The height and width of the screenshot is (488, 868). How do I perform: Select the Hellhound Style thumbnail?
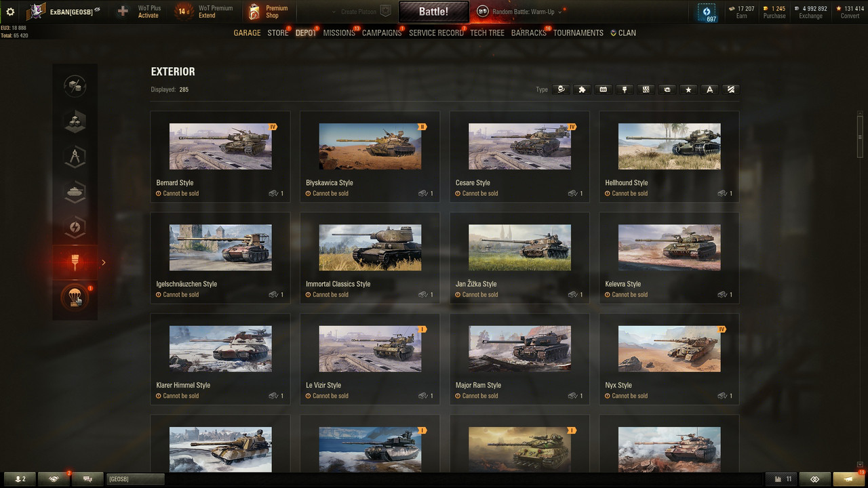click(669, 146)
